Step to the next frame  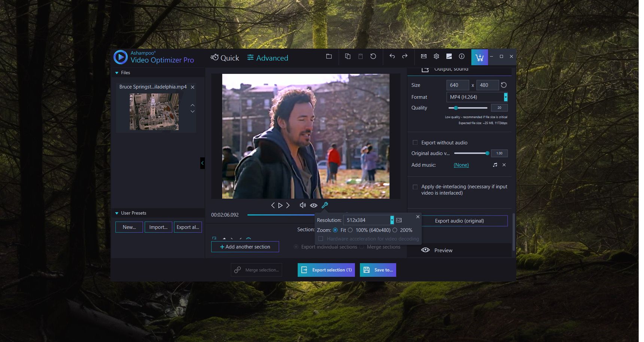pyautogui.click(x=288, y=205)
